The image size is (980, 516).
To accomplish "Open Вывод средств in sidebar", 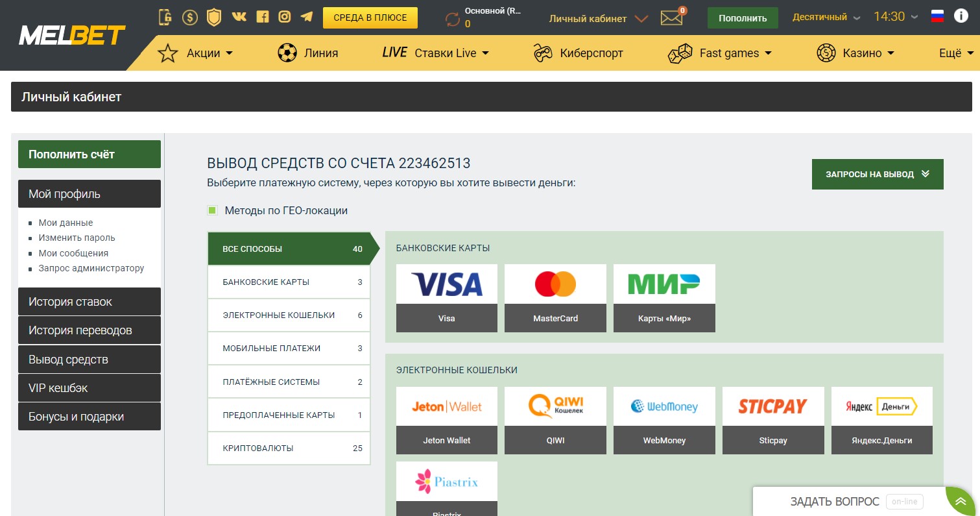I will [90, 360].
